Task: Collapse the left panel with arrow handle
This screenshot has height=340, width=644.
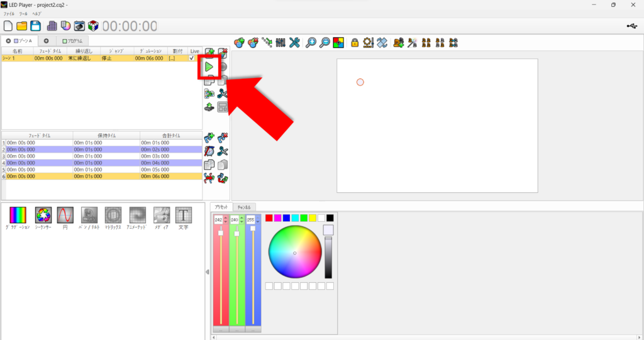Action: [x=208, y=272]
